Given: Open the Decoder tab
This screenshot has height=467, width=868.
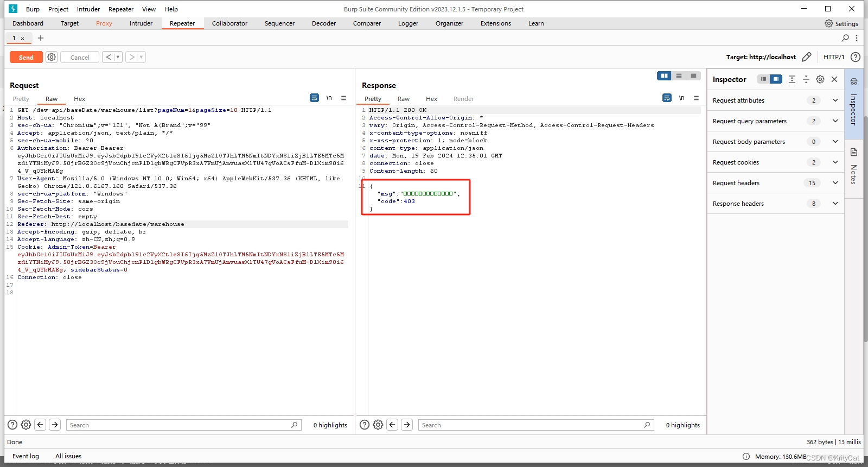Looking at the screenshot, I should click(x=324, y=23).
